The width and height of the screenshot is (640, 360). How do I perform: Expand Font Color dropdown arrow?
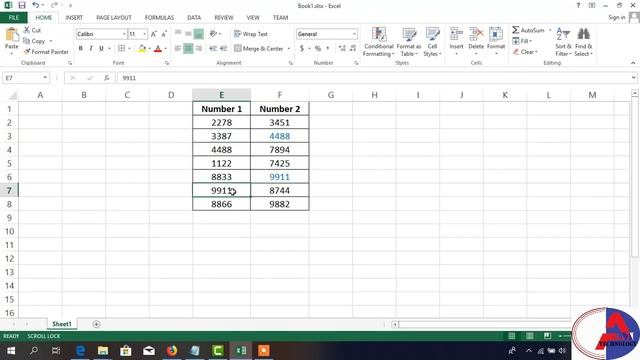[x=166, y=48]
